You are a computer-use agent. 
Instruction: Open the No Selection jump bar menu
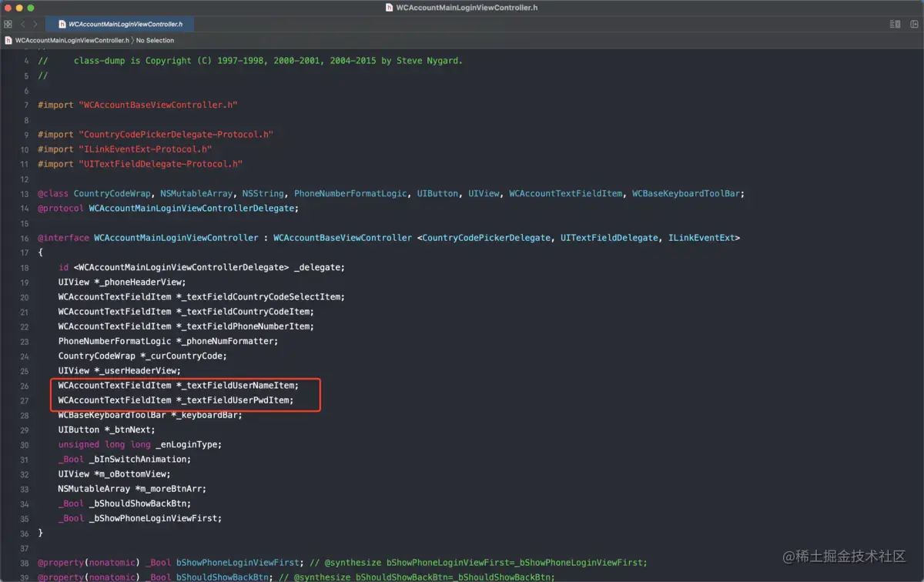pos(156,40)
